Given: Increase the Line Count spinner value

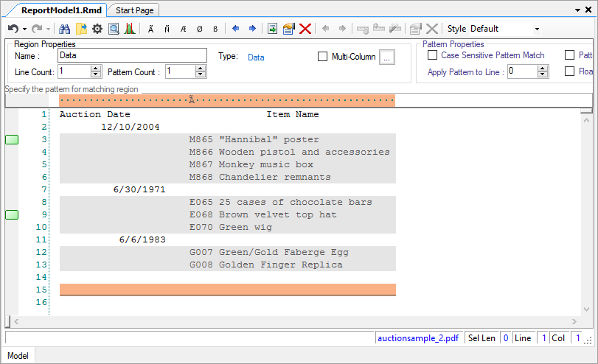Looking at the screenshot, I should coord(95,69).
